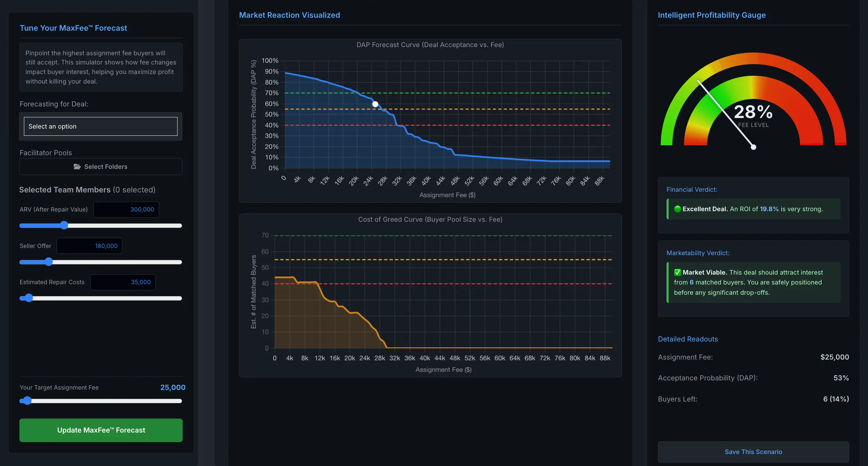
Task: Click the DAP Forecast Curve chart title
Action: click(x=430, y=45)
